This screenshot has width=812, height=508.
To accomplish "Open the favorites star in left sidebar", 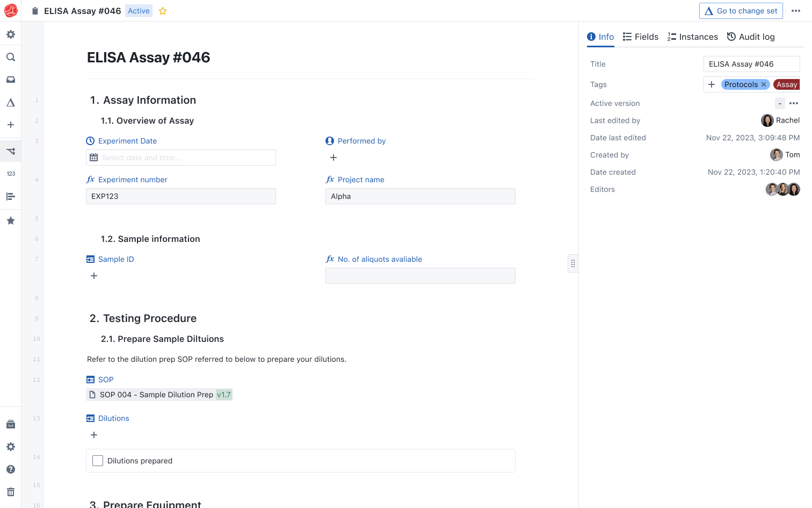I will [x=10, y=220].
